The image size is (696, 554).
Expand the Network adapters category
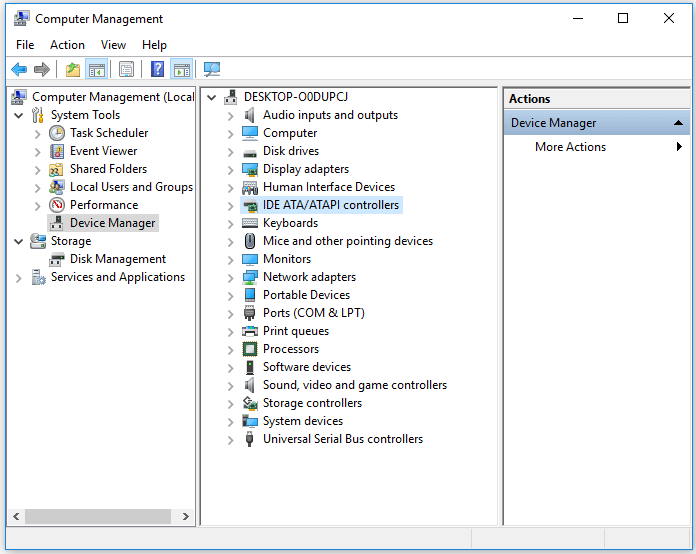(x=231, y=277)
